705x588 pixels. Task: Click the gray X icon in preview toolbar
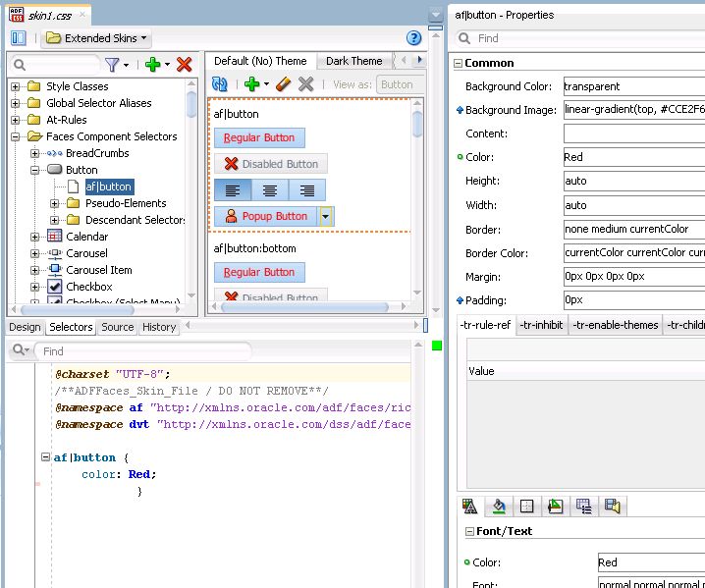point(305,84)
